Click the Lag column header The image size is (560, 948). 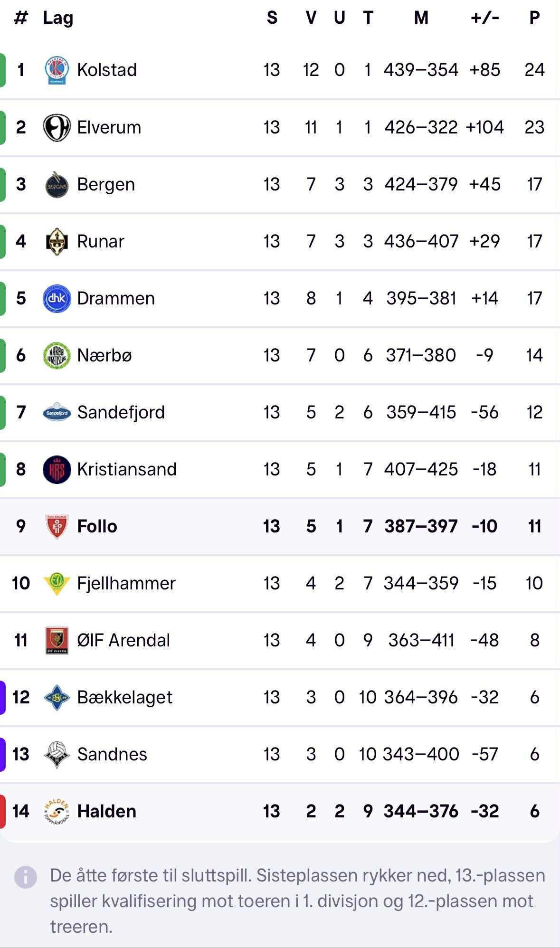pyautogui.click(x=58, y=18)
